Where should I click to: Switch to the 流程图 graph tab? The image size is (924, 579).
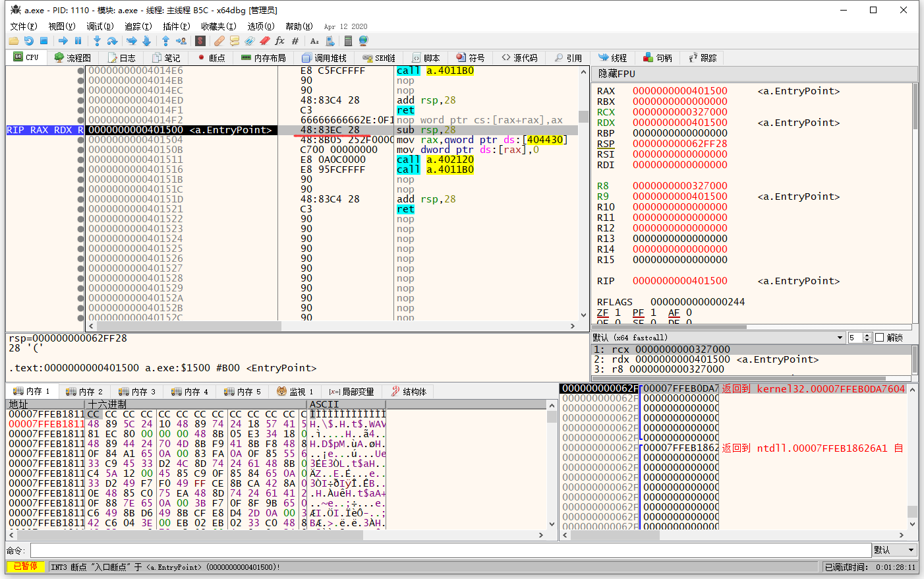click(x=72, y=58)
